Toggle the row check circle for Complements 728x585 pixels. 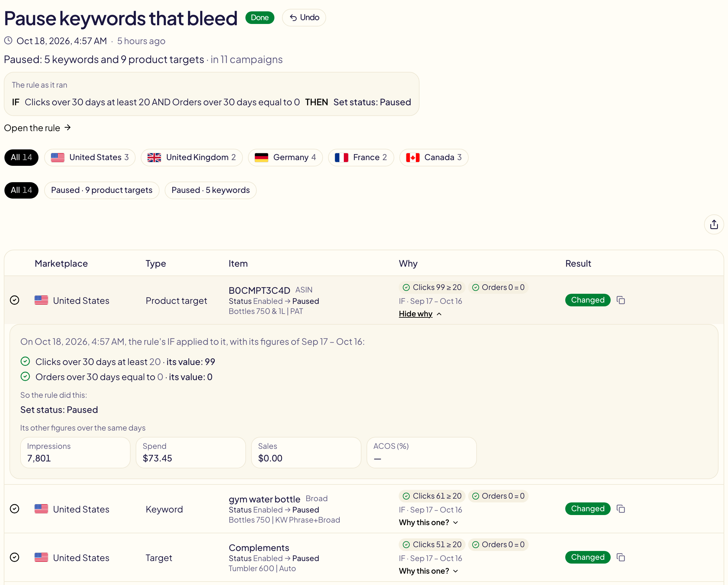15,557
